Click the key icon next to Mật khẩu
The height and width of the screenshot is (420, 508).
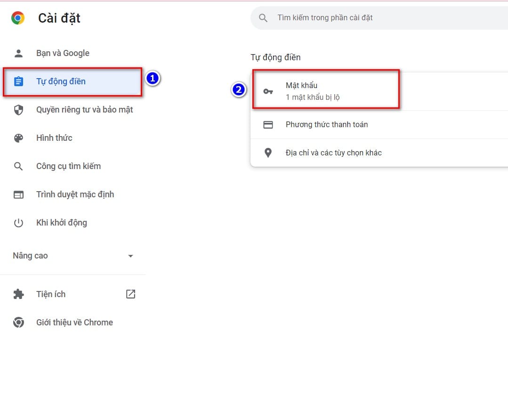(268, 91)
